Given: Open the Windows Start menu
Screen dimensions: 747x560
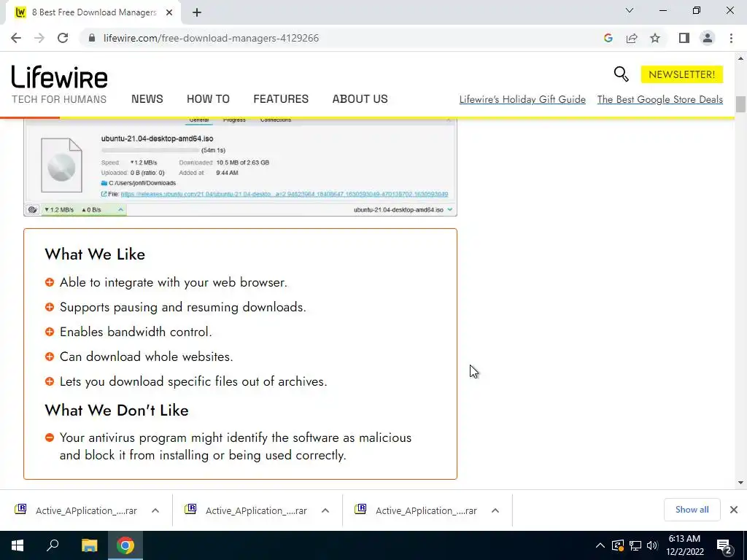Looking at the screenshot, I should click(18, 545).
